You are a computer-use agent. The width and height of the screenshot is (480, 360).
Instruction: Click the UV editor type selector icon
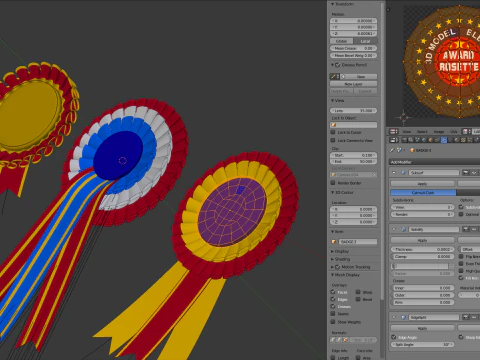pyautogui.click(x=394, y=132)
